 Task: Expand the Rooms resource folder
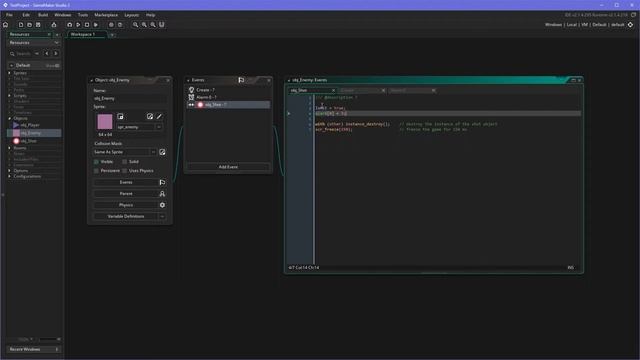click(9, 148)
